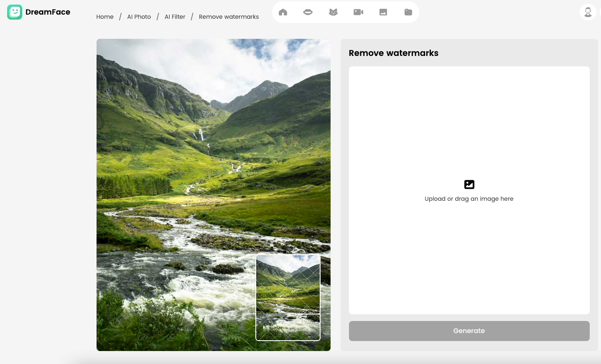601x364 pixels.
Task: Click the watermarked before-image thumbnail
Action: pos(288,297)
